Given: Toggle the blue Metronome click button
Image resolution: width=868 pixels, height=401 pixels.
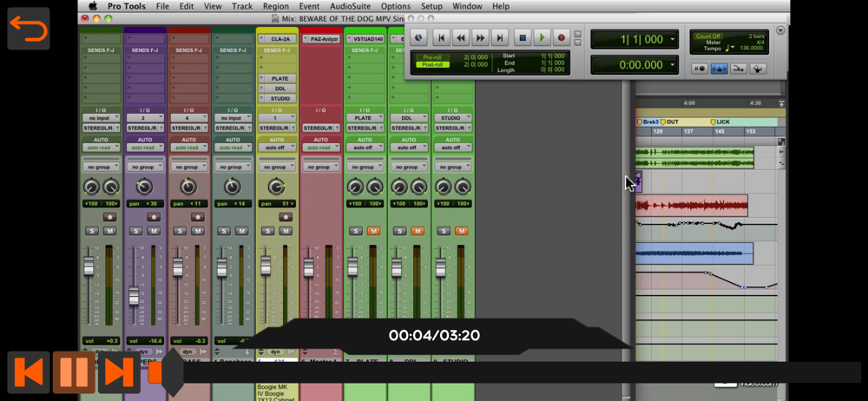Looking at the screenshot, I should click(x=719, y=69).
